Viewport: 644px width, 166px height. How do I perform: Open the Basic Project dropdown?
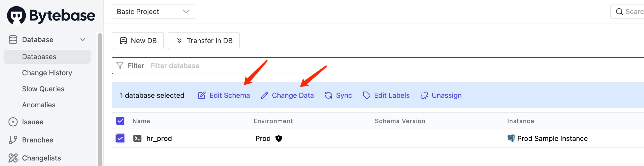(x=154, y=12)
